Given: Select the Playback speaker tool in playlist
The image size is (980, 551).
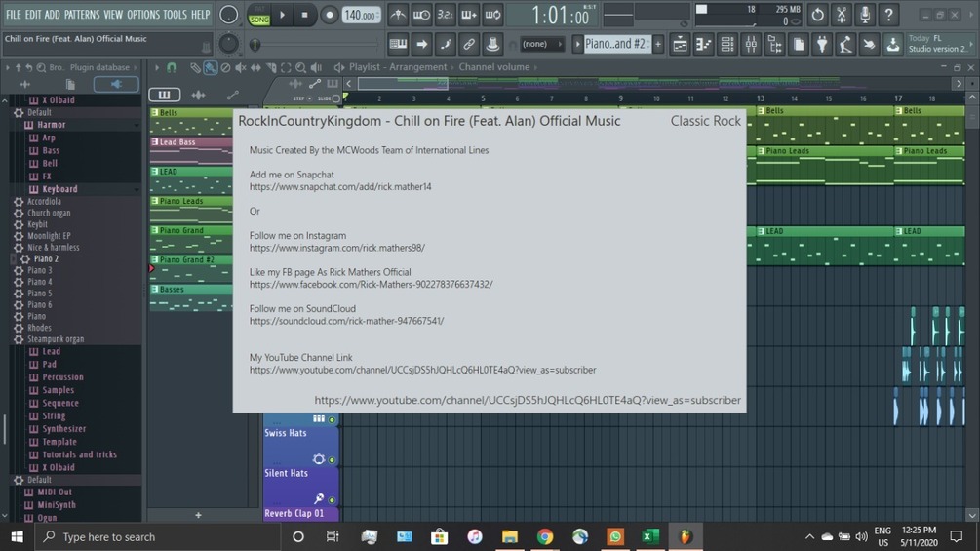Looking at the screenshot, I should (x=316, y=67).
